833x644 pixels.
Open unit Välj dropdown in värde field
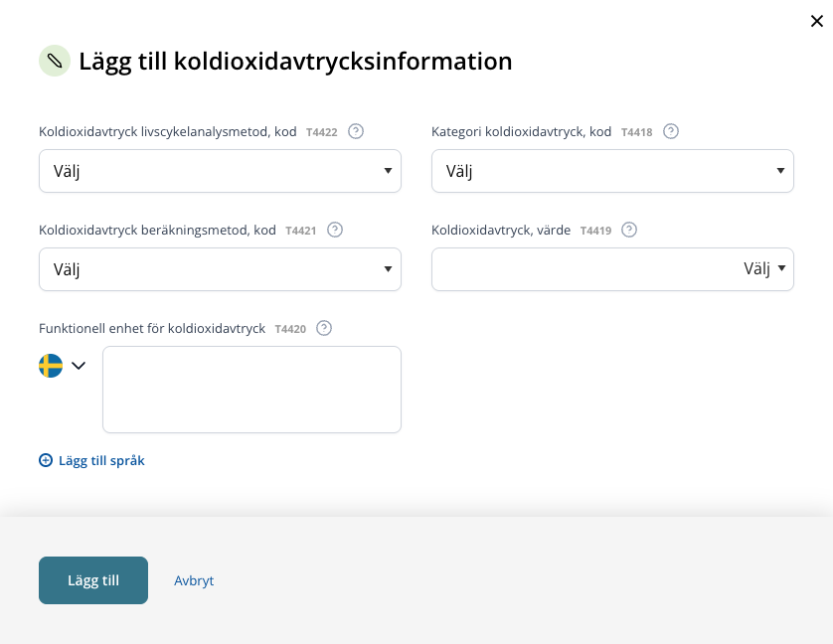(764, 269)
